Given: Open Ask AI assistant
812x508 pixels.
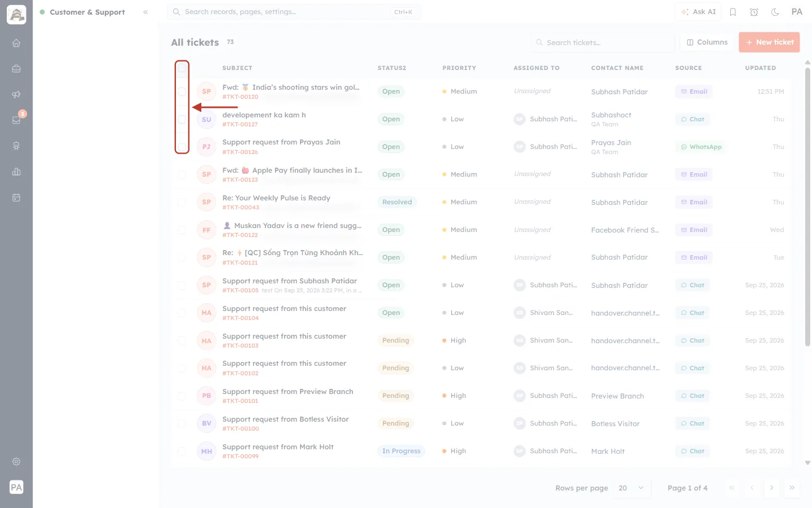Looking at the screenshot, I should (x=698, y=12).
